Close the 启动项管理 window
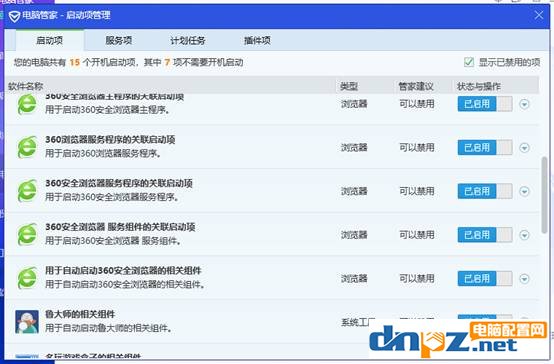The width and height of the screenshot is (554, 364). pyautogui.click(x=539, y=15)
